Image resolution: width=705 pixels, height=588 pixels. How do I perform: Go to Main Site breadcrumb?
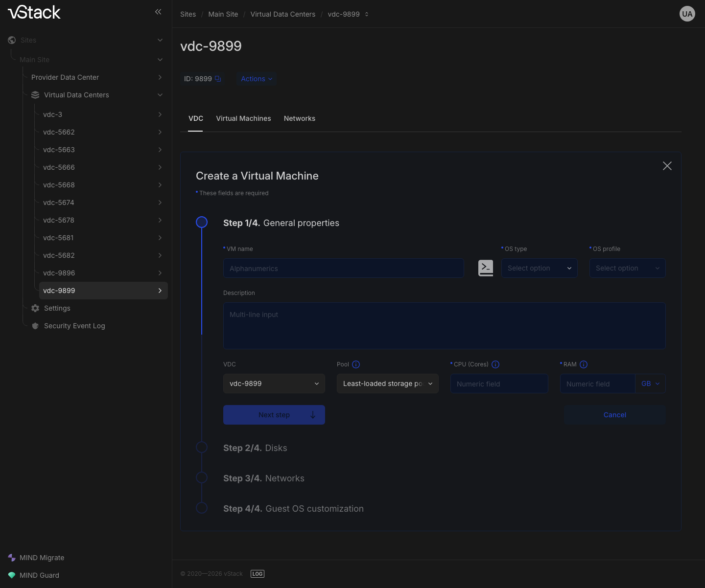223,14
